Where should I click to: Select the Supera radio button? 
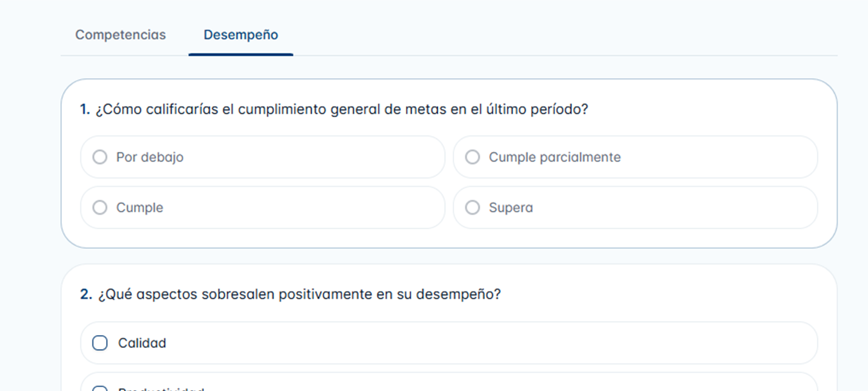pos(472,208)
